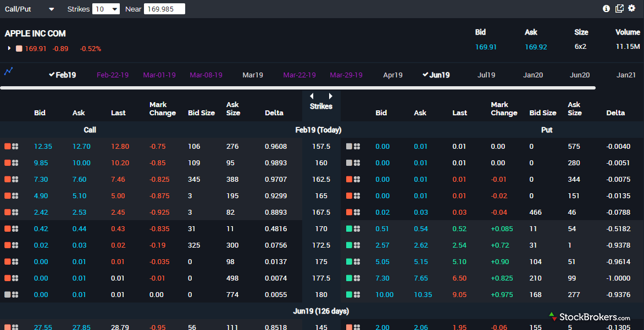Toggle the Feb19 expiration checkmark
The width and height of the screenshot is (644, 330).
[52, 75]
